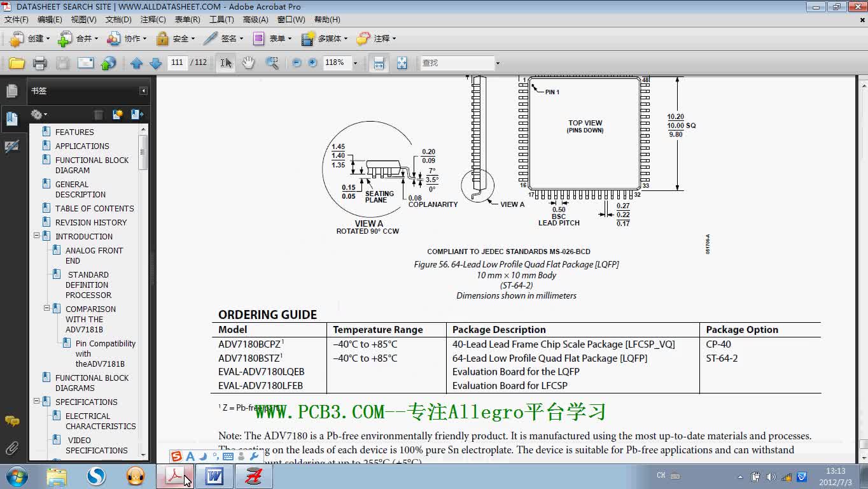The width and height of the screenshot is (868, 489).
Task: Open the Document (文档) menu
Action: [x=118, y=20]
